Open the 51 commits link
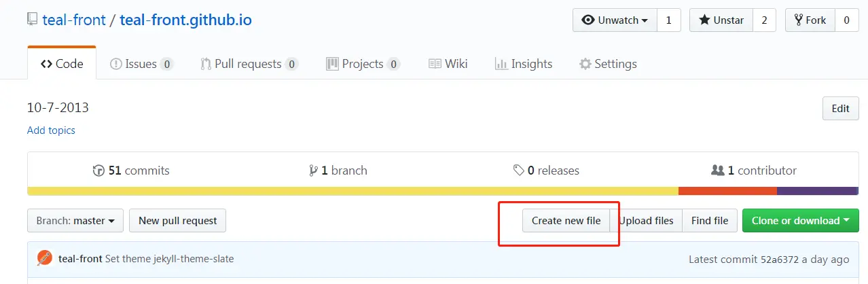 (131, 171)
